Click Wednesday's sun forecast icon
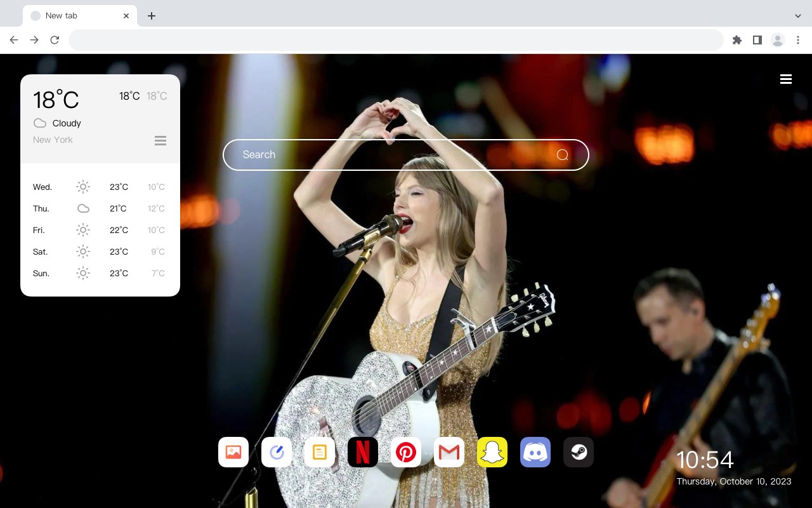Image resolution: width=812 pixels, height=508 pixels. click(83, 187)
